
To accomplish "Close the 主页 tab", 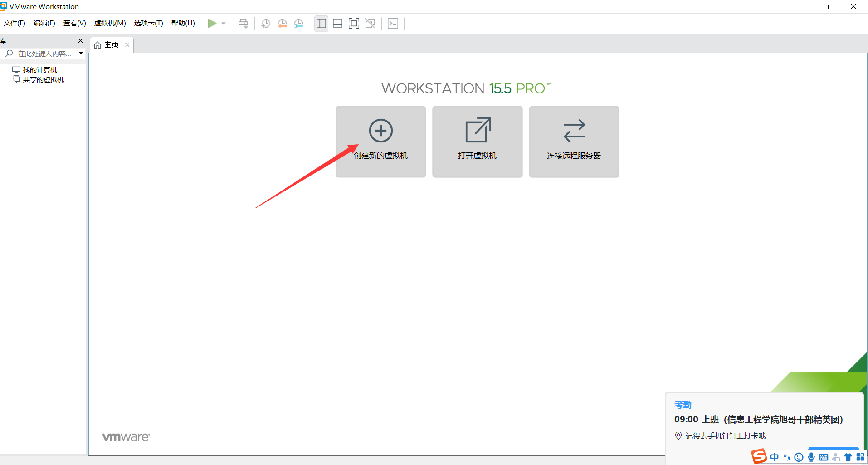I will point(127,44).
